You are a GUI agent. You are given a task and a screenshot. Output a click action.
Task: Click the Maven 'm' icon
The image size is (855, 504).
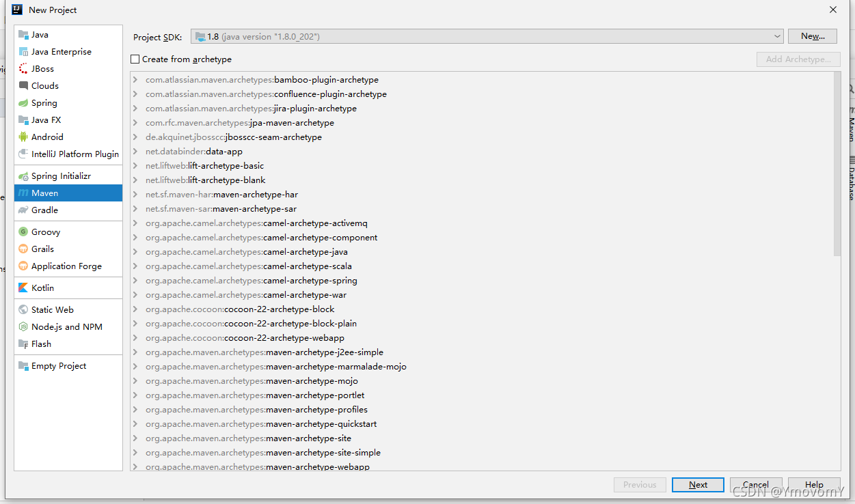[x=23, y=193]
